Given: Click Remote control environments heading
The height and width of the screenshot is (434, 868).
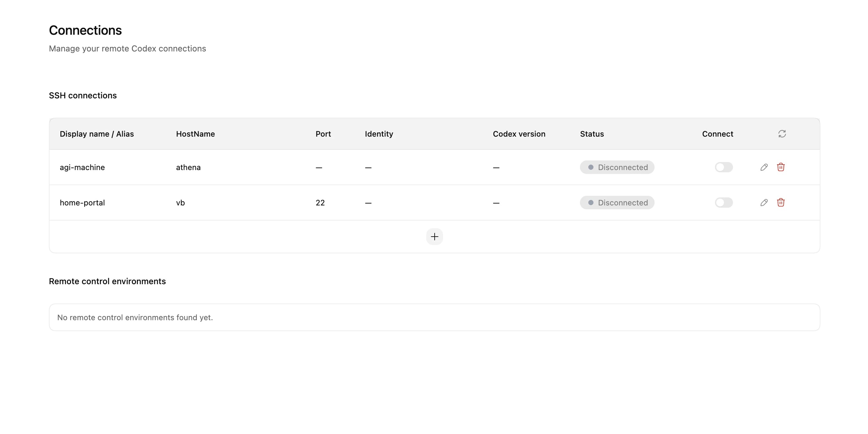Looking at the screenshot, I should coord(107,281).
